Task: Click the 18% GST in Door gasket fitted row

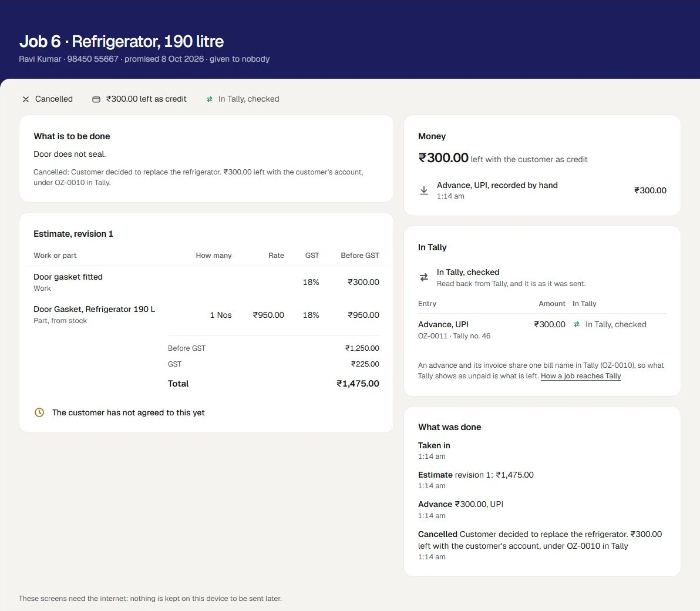Action: pyautogui.click(x=311, y=282)
